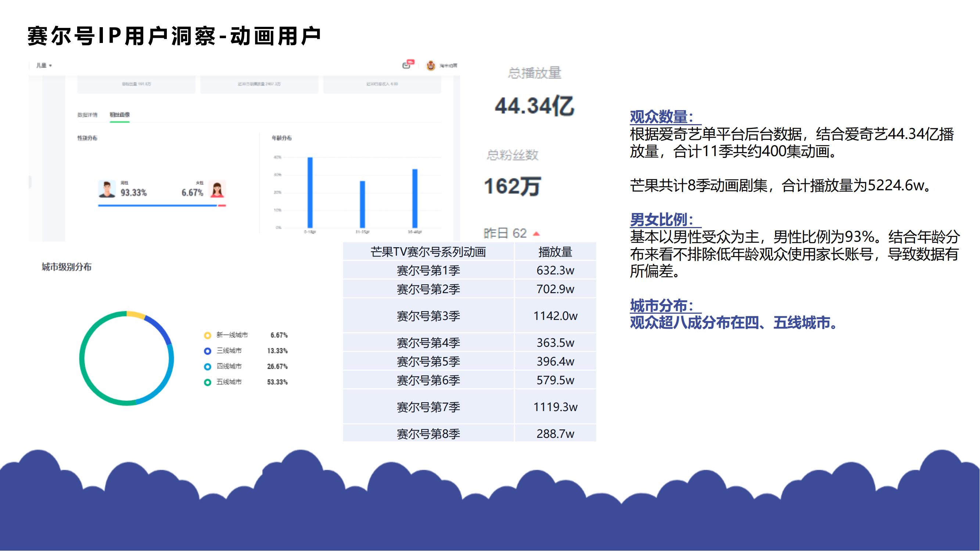980x551 pixels.
Task: Click the 702.9w cell
Action: tap(555, 289)
